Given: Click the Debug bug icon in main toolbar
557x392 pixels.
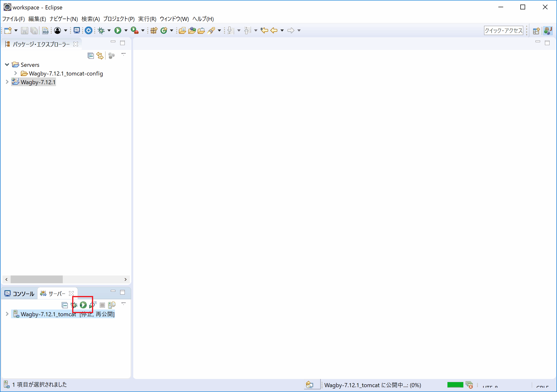Looking at the screenshot, I should 101,31.
